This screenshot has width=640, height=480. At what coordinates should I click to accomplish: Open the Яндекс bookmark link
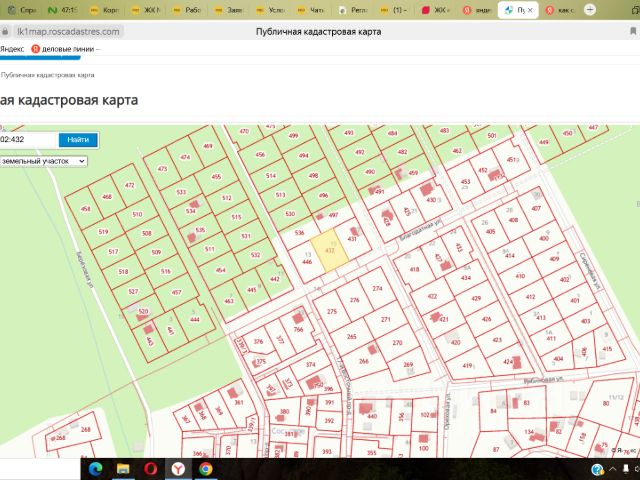(12, 49)
